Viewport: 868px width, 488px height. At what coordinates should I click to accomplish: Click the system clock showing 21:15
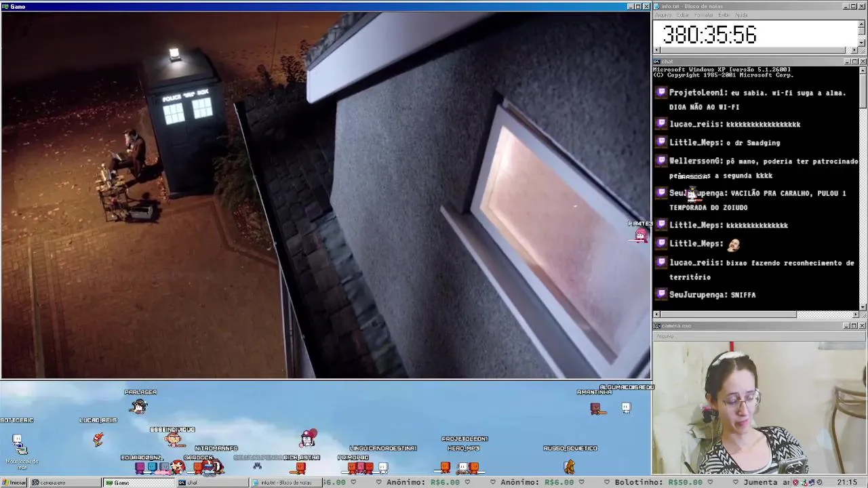tap(847, 483)
